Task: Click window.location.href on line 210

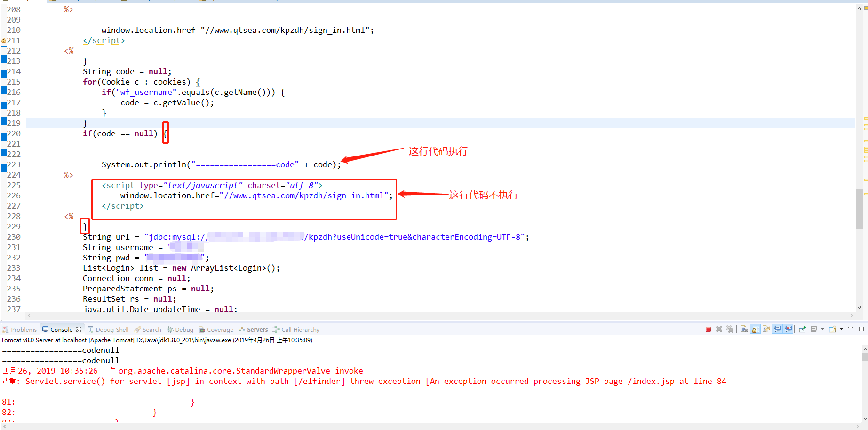Action: pyautogui.click(x=238, y=30)
